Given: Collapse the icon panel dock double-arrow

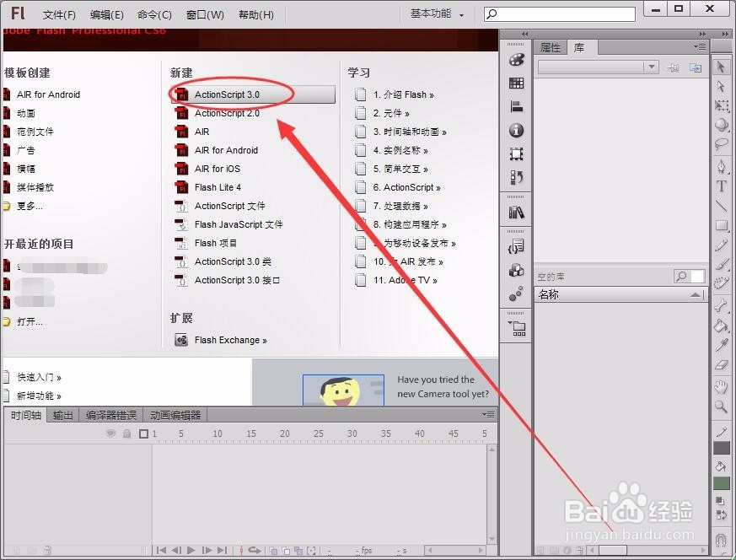Looking at the screenshot, I should (524, 34).
